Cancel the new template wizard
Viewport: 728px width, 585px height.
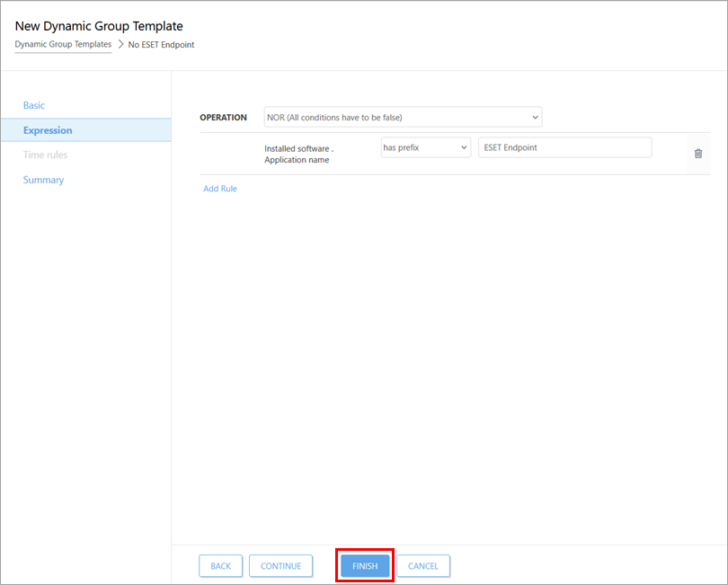(x=422, y=566)
